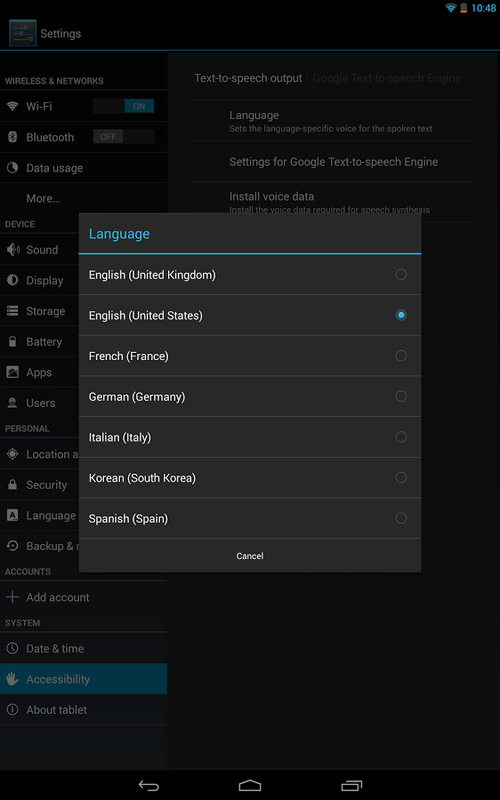
Task: Tap the Date & time clock icon
Action: pyautogui.click(x=12, y=648)
